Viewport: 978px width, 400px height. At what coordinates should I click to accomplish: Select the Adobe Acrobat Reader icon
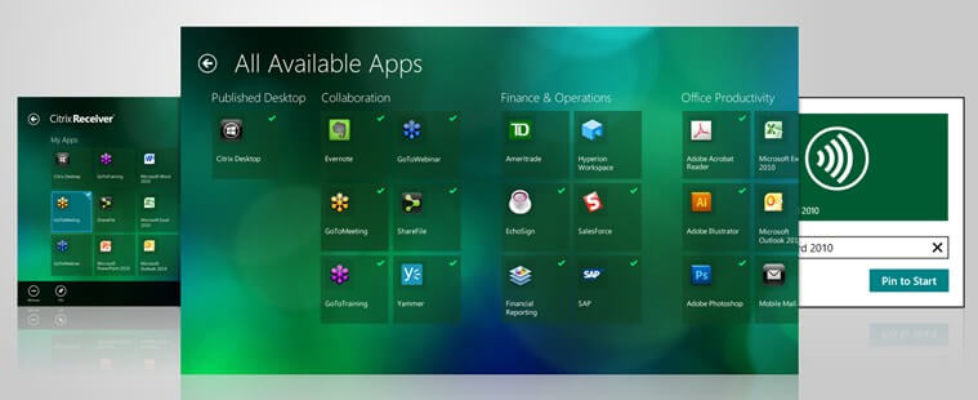[x=701, y=130]
